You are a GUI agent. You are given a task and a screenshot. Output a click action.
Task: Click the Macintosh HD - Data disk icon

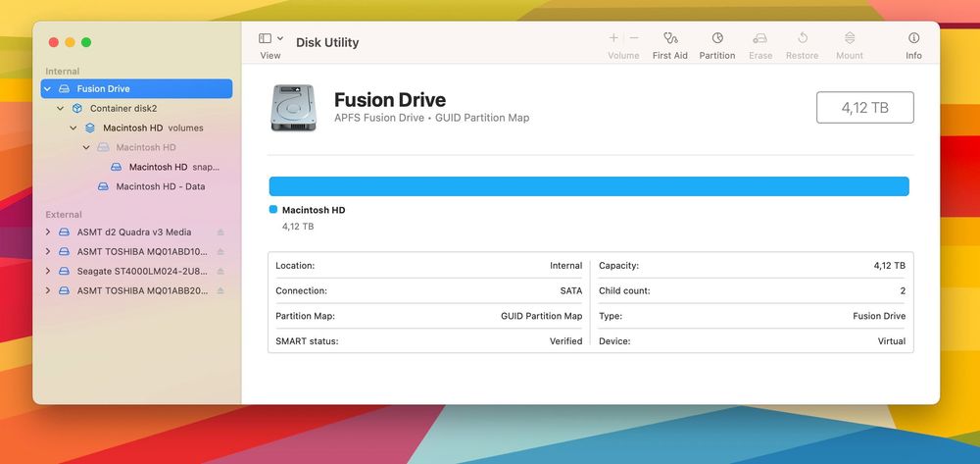coord(103,186)
